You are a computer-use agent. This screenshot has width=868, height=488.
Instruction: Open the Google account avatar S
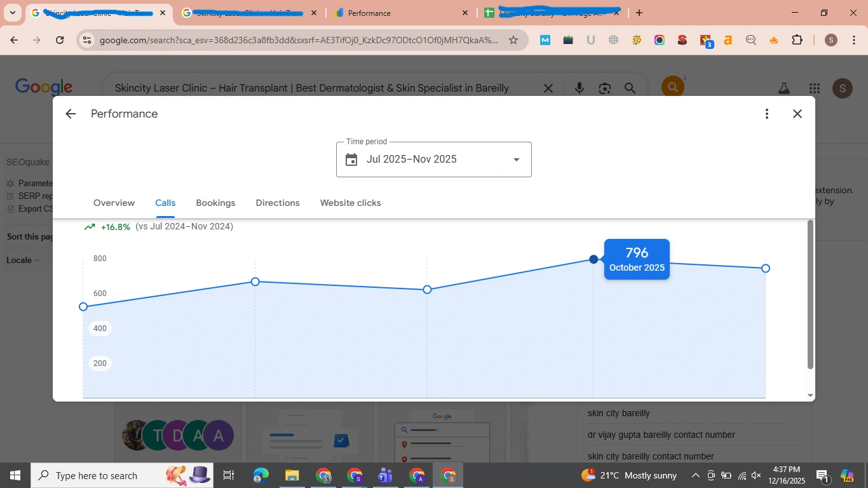pos(843,88)
